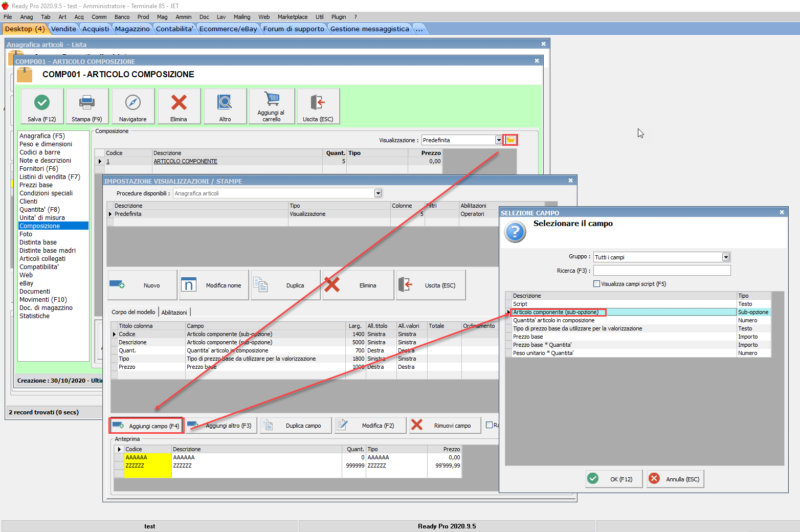
Task: Select Anagrafica (F5) in the side list
Action: 42,136
